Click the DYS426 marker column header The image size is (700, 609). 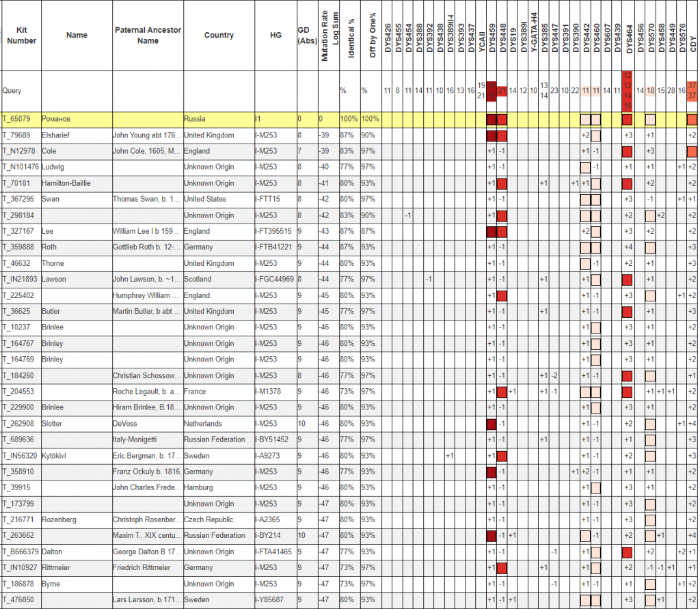tap(388, 36)
